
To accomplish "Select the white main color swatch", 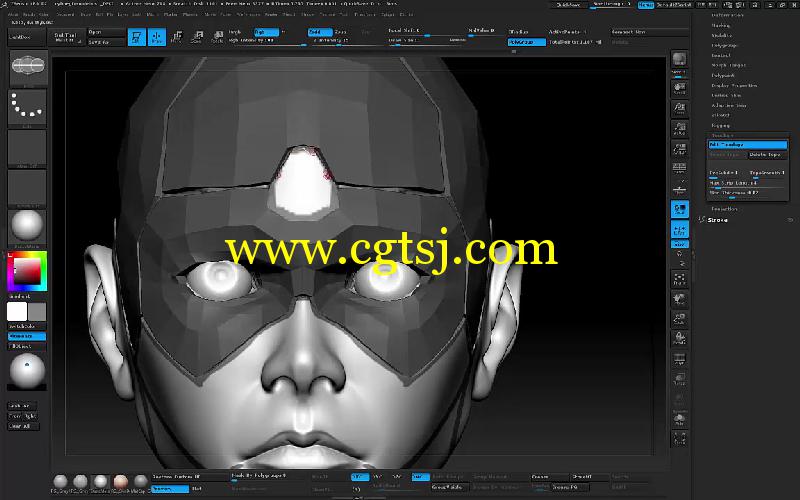I will (x=17, y=311).
